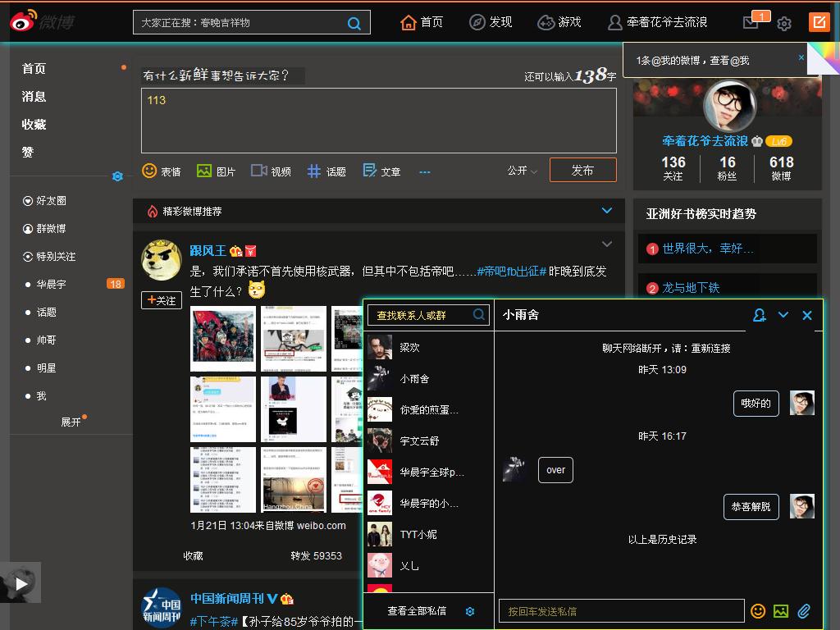Image resolution: width=840 pixels, height=630 pixels.
Task: Select 消息 in the left sidebar
Action: pos(34,97)
